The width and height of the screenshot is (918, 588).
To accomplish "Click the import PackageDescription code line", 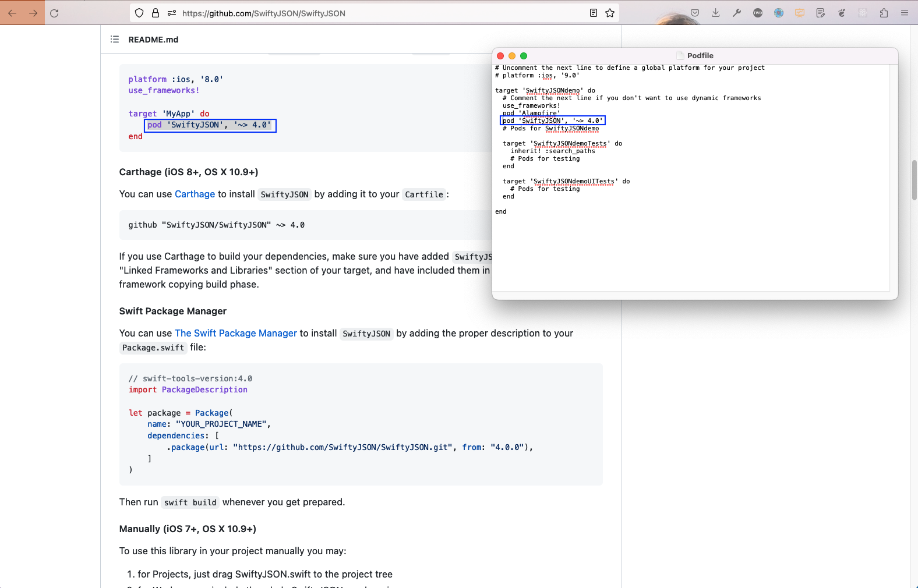I will (188, 389).
